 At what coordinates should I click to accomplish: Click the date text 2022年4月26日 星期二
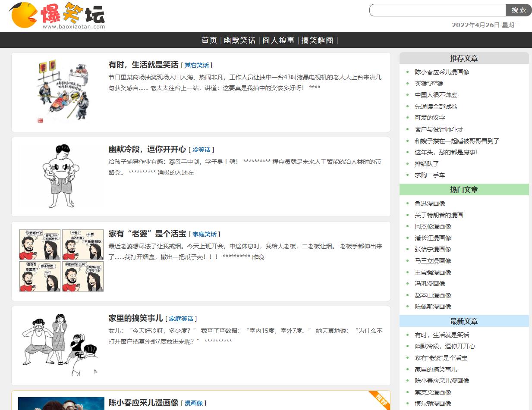pyautogui.click(x=486, y=25)
